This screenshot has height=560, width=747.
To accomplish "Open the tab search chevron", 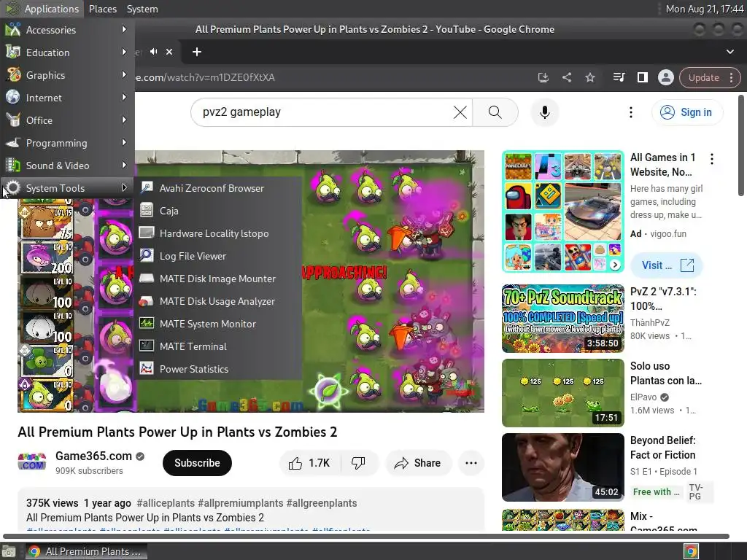I will click(729, 52).
